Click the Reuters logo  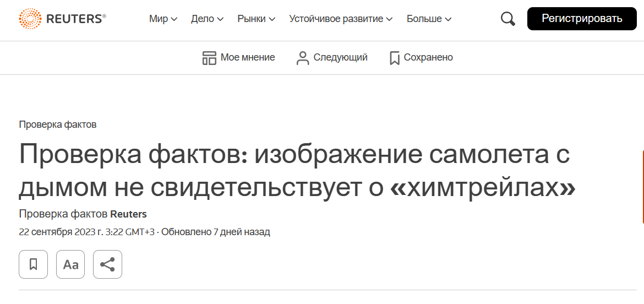click(x=62, y=19)
